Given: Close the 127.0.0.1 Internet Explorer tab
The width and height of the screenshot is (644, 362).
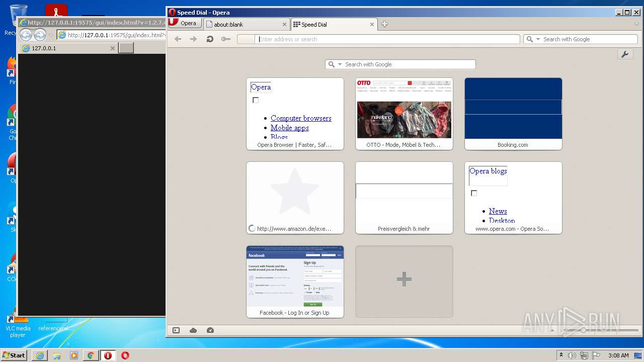Looking at the screenshot, I should click(113, 48).
